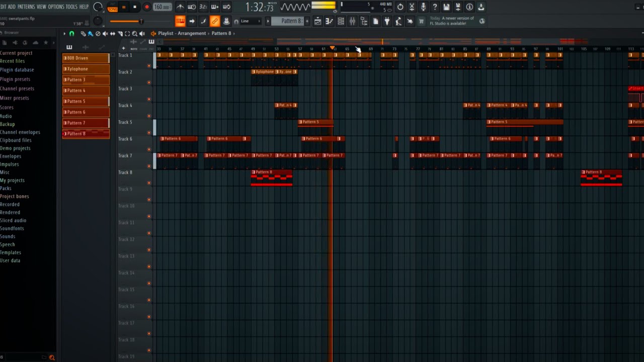
Task: Stop playback with the stop button
Action: 135,7
